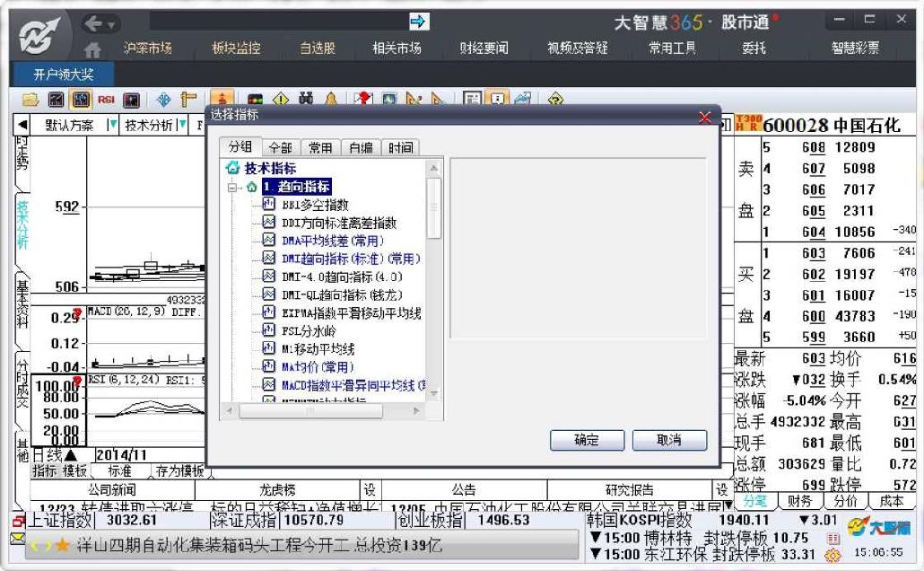Viewport: 924px width, 571px height.
Task: Click the yellow exclamation warning toolbar icon
Action: 281,99
